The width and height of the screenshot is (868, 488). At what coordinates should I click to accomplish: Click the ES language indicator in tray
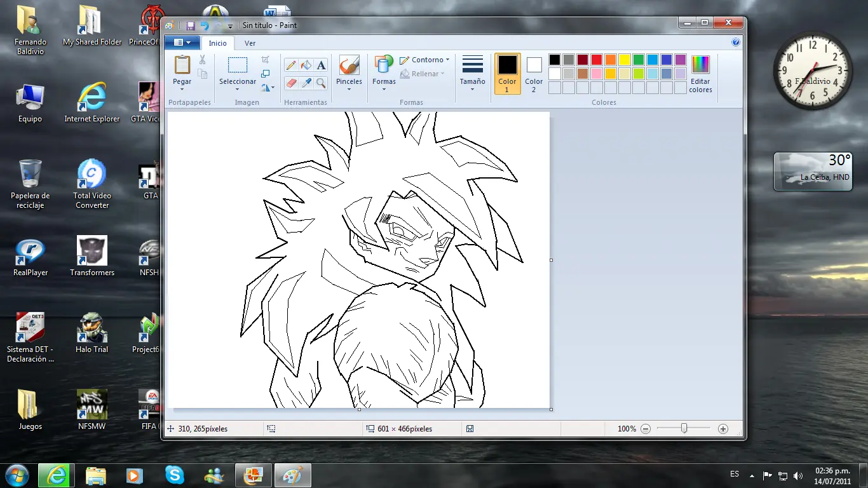click(735, 474)
